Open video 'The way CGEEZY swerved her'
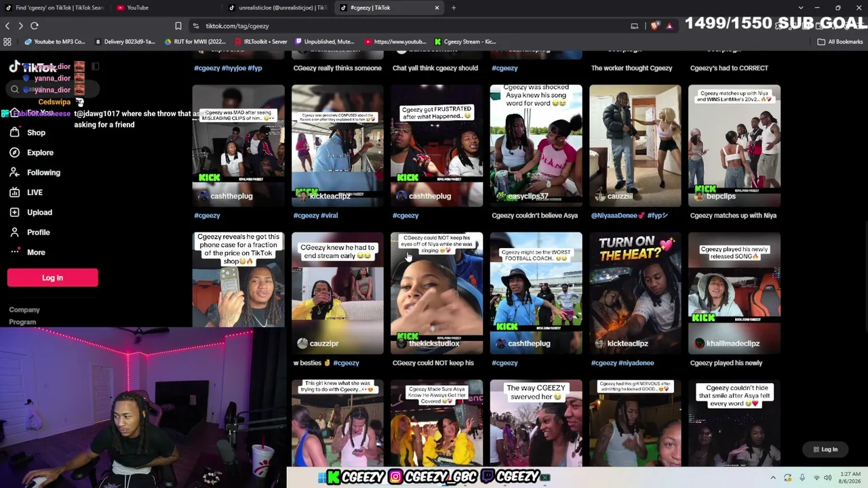The width and height of the screenshot is (868, 488). point(536,423)
